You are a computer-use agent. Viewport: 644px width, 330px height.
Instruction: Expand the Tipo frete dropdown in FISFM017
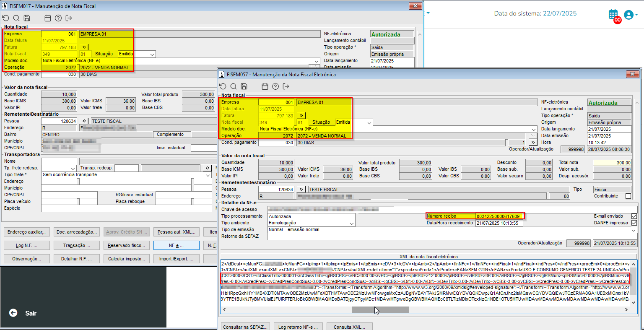tap(208, 175)
